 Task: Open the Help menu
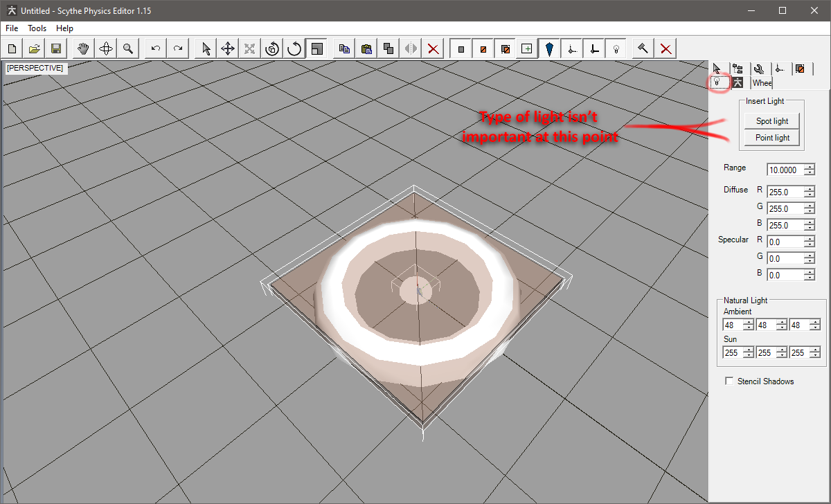(65, 28)
